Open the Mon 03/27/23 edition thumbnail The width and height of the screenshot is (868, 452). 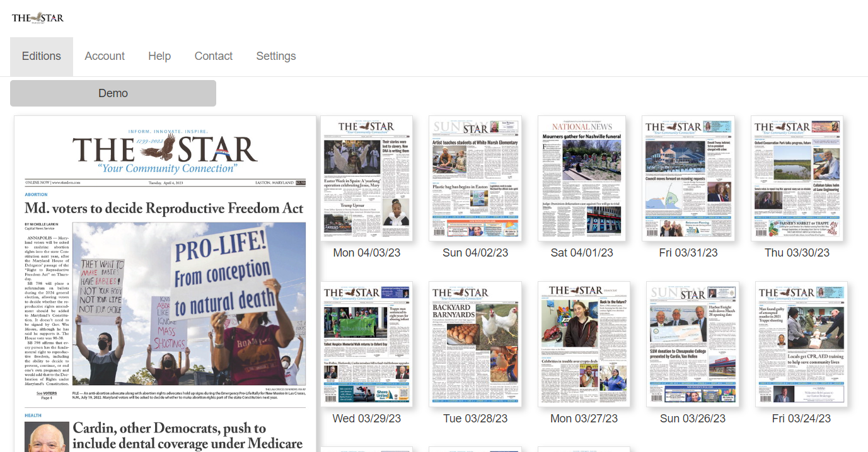(584, 344)
